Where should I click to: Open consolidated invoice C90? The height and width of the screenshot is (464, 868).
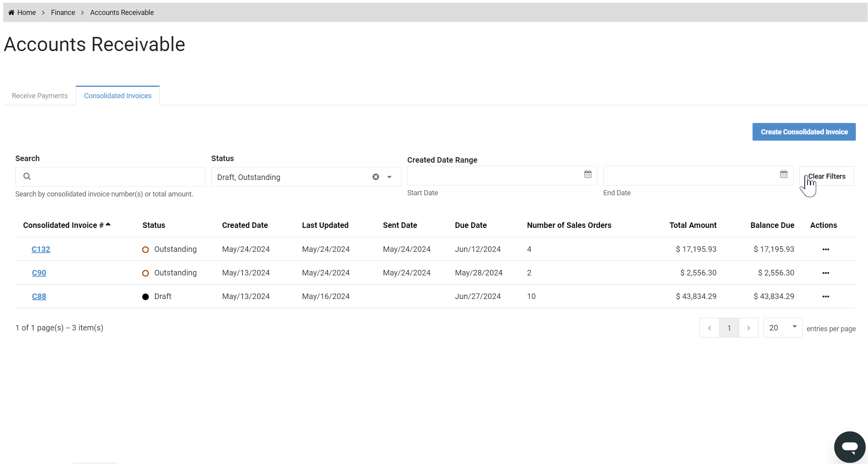tap(39, 273)
